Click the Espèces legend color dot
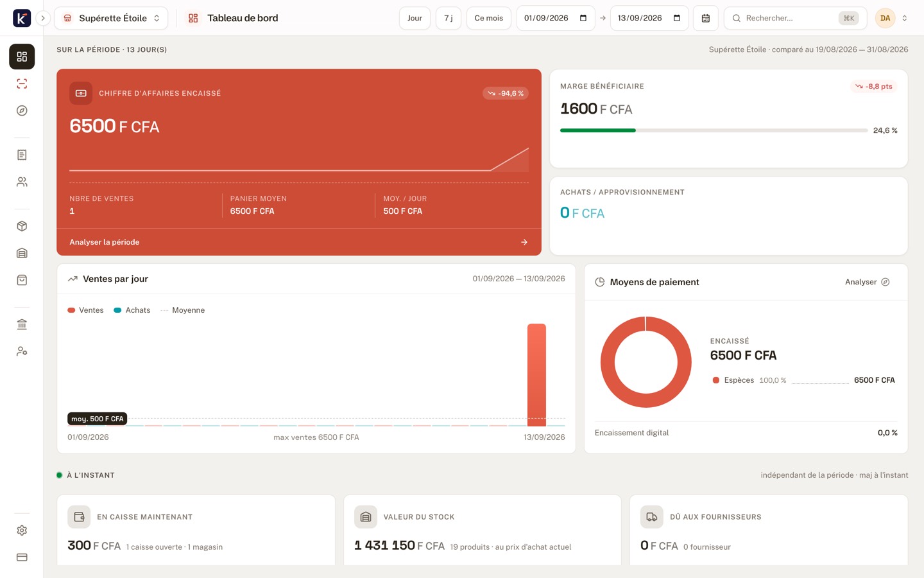The height and width of the screenshot is (578, 924). [x=715, y=380]
